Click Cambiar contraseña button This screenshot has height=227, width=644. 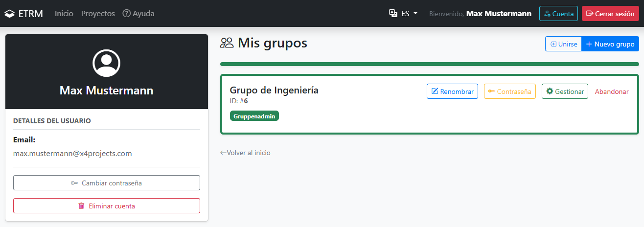pyautogui.click(x=107, y=183)
